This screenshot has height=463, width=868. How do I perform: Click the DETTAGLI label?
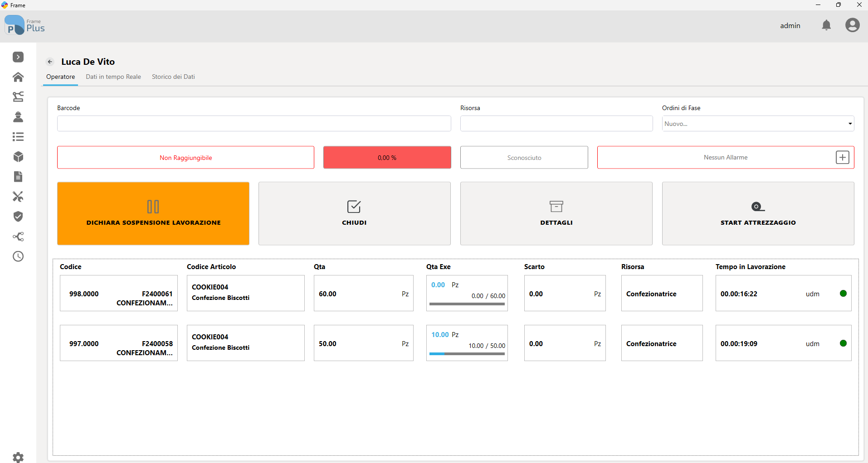pyautogui.click(x=556, y=222)
